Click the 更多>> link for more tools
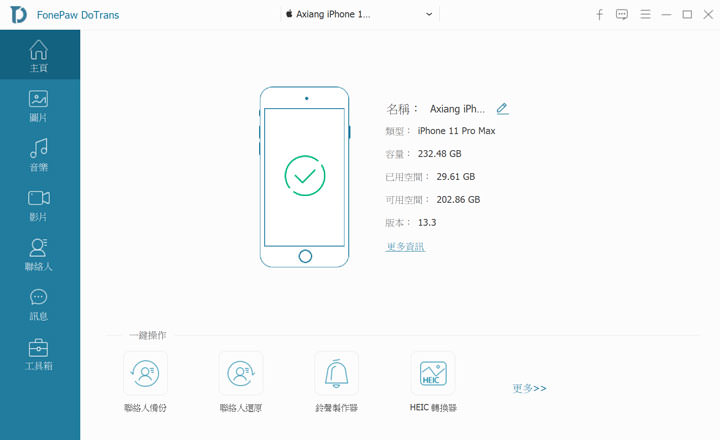This screenshot has height=440, width=720. point(529,389)
